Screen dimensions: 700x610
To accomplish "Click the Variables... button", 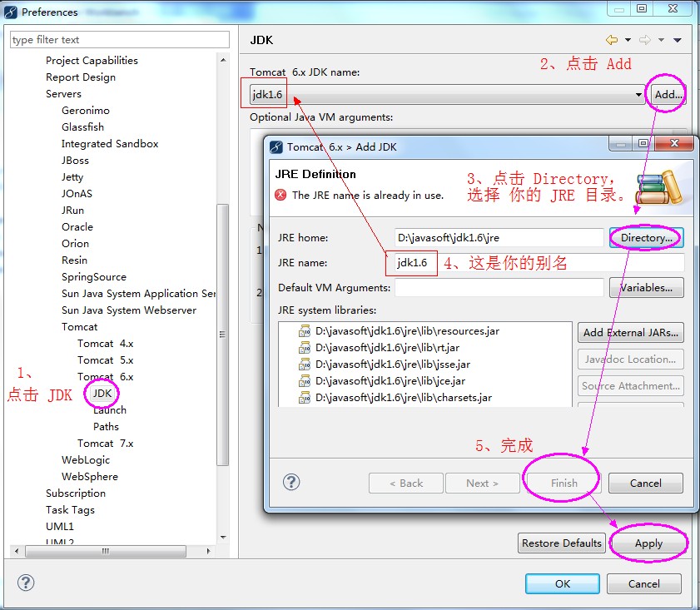I will (x=646, y=287).
